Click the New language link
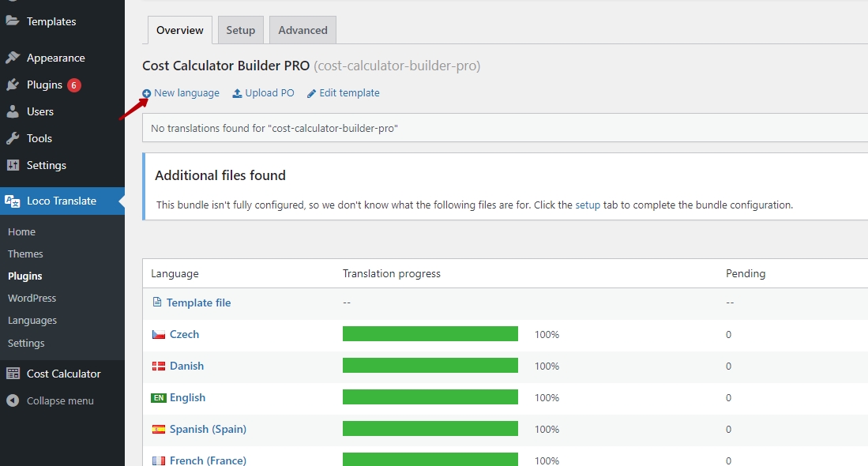Screen dimensions: 868x466 pyautogui.click(x=186, y=93)
